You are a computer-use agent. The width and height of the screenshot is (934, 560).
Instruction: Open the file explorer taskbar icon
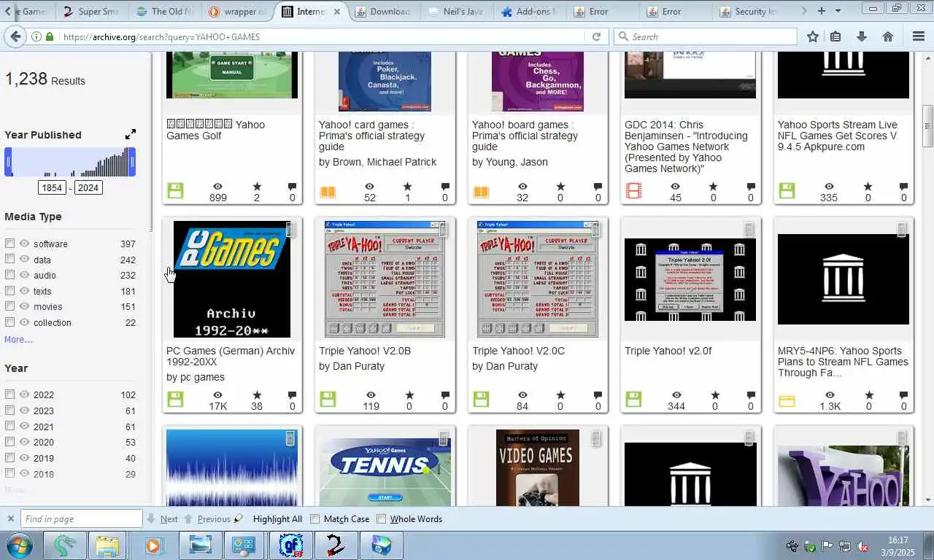coord(107,545)
